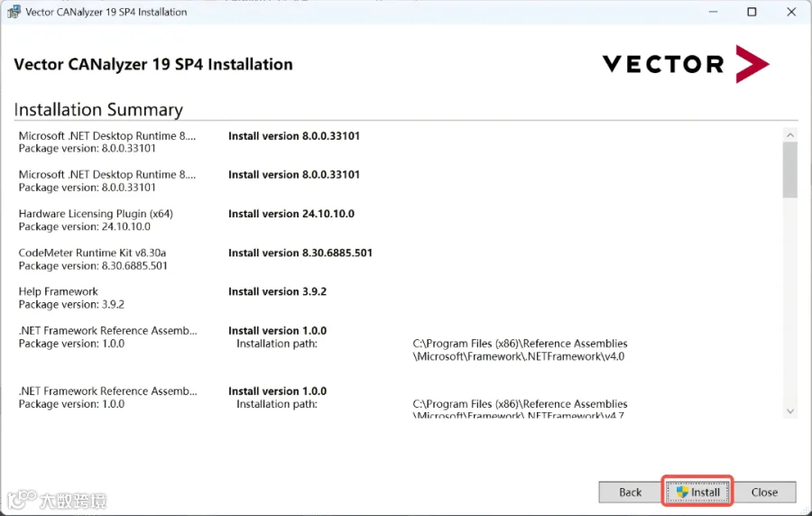
Task: Select the CodeMeter Runtime Kit v8.30a entry
Action: pos(92,253)
